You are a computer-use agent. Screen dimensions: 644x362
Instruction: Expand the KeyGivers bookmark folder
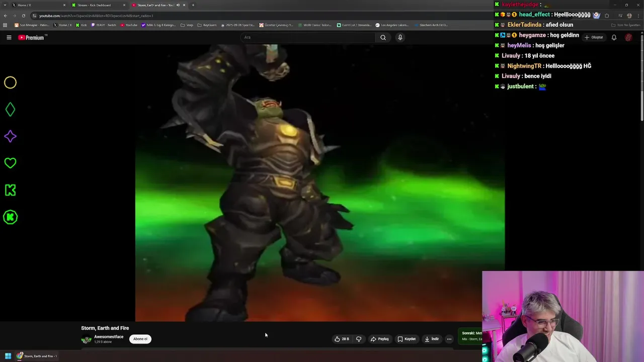207,25
